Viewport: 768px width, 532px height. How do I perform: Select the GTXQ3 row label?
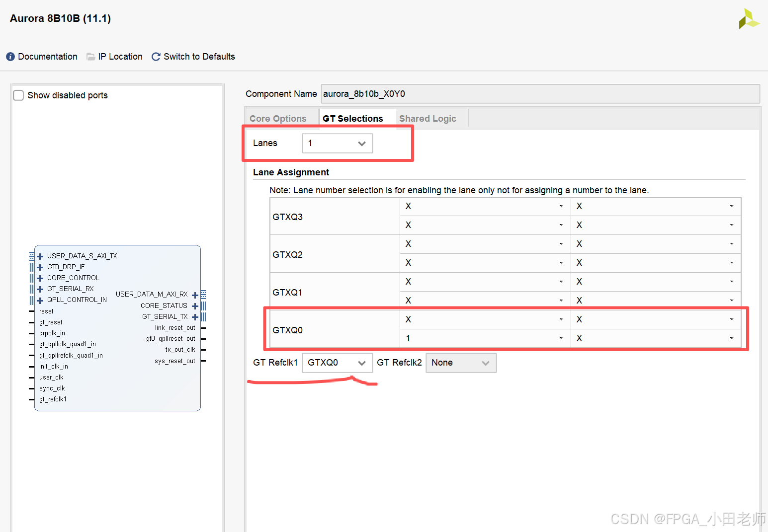[288, 217]
